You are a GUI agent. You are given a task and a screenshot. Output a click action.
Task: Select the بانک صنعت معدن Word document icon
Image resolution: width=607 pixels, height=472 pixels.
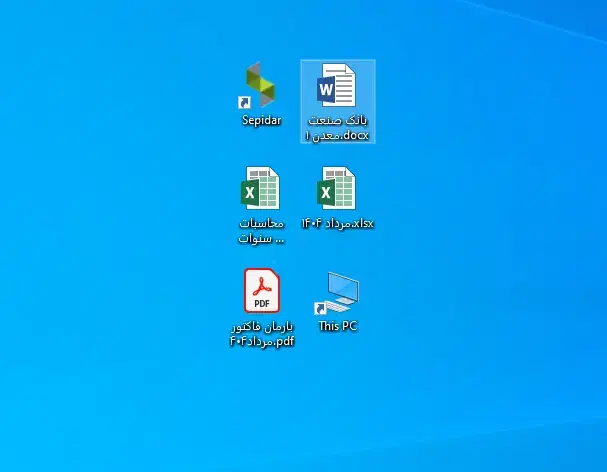coord(336,85)
